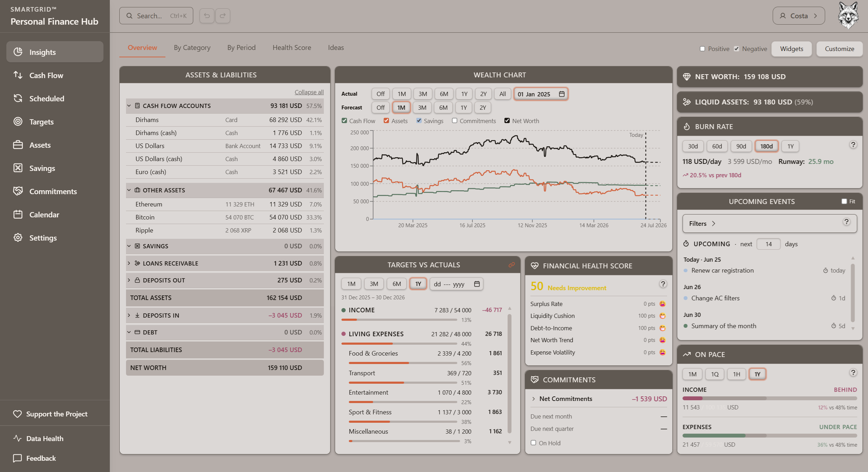
Task: Click the redo arrow button
Action: click(x=223, y=16)
